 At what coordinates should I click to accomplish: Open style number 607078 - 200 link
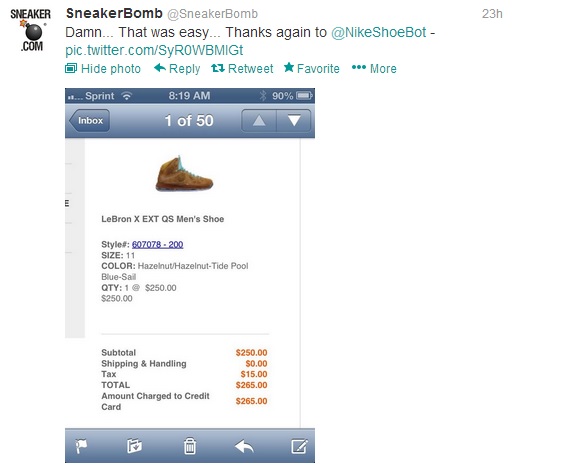click(157, 245)
